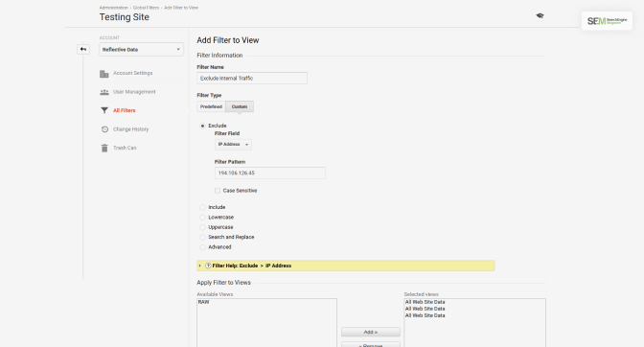This screenshot has height=347, width=644.
Task: Click the User Management people icon
Action: click(x=104, y=92)
